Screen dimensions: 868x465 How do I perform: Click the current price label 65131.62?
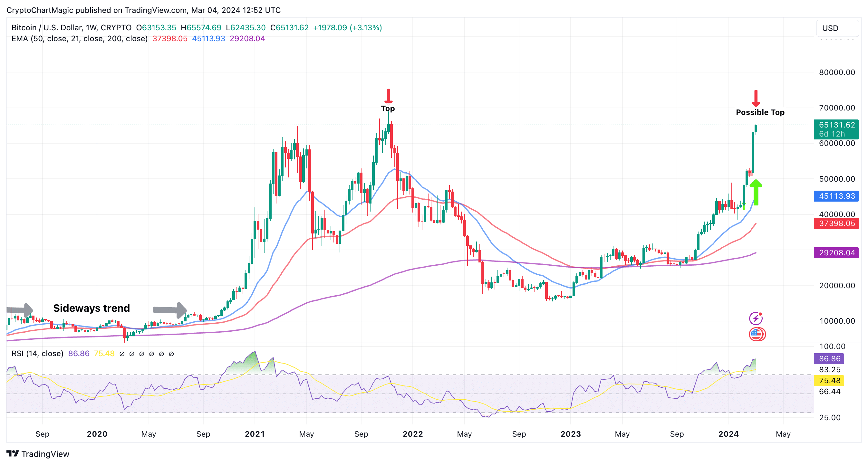pos(836,129)
